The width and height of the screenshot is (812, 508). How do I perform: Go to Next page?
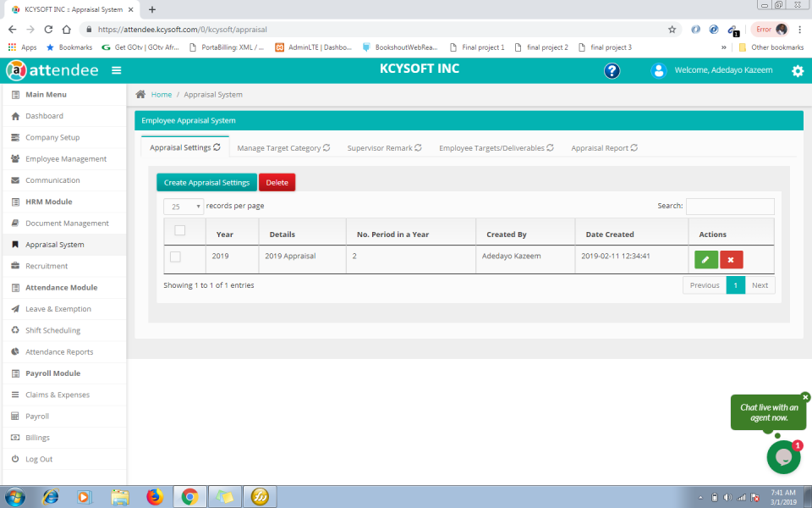(760, 285)
